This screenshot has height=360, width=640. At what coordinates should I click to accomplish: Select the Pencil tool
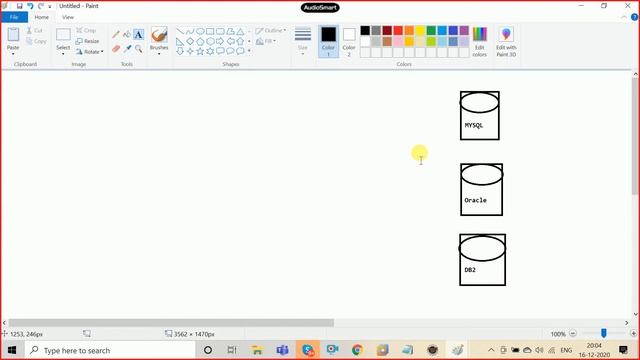pos(116,35)
